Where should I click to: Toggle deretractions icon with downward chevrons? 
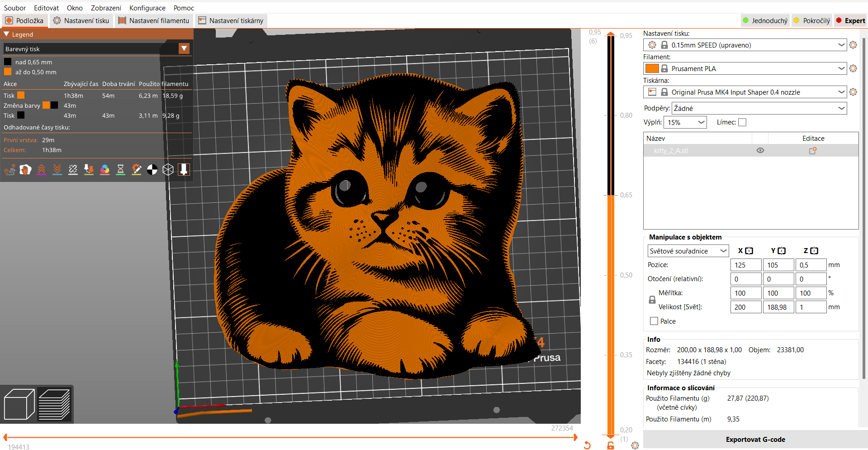click(x=57, y=170)
